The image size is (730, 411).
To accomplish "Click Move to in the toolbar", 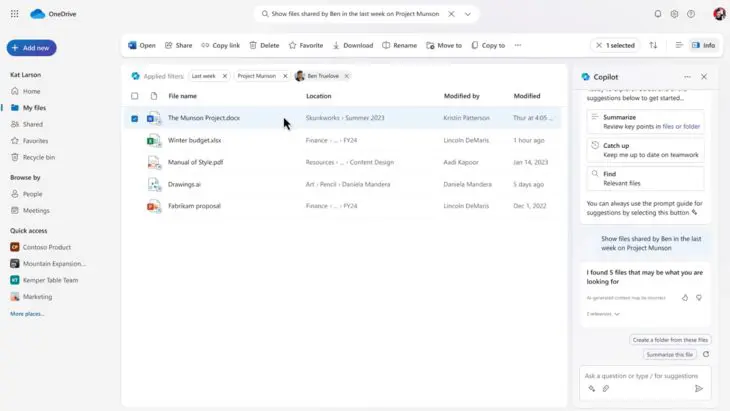I will click(444, 45).
